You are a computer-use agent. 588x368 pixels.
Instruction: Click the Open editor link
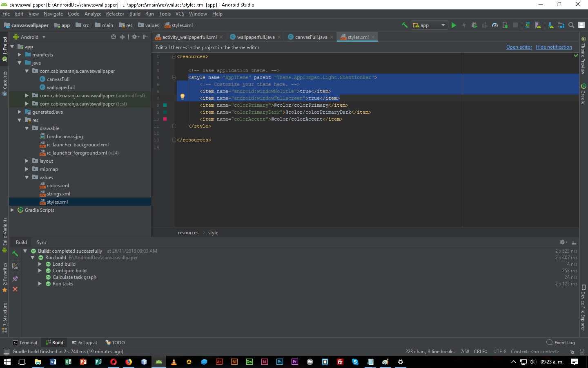[x=519, y=47]
